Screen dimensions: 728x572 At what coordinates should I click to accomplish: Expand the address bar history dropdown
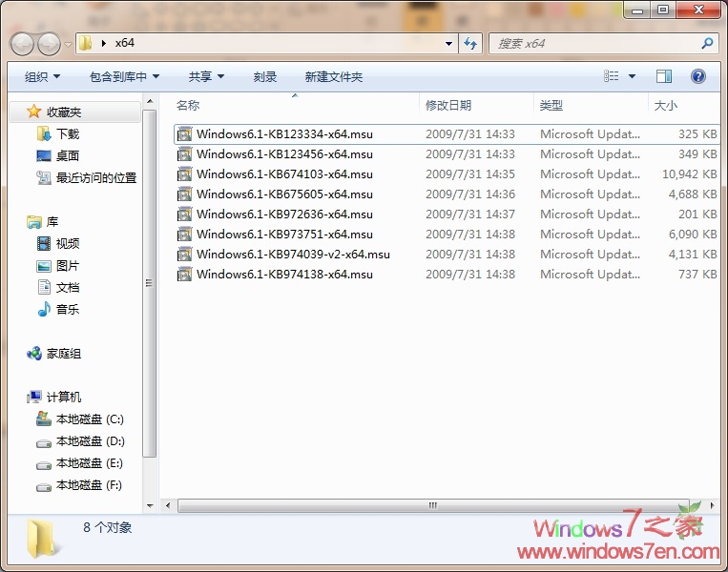[x=448, y=44]
